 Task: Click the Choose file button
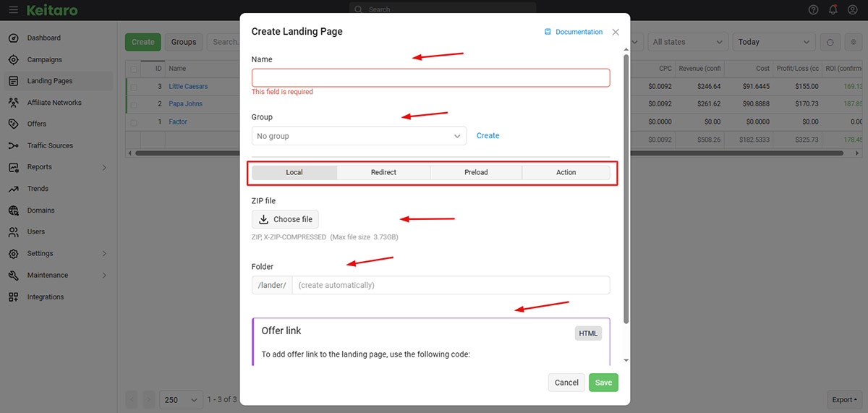point(285,219)
